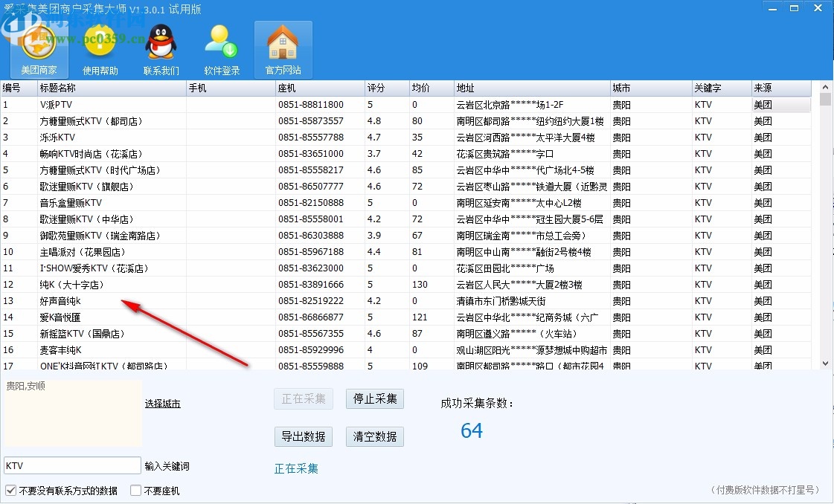Visit the 官方网站 official website icon
This screenshot has height=504, width=834.
pos(283,49)
